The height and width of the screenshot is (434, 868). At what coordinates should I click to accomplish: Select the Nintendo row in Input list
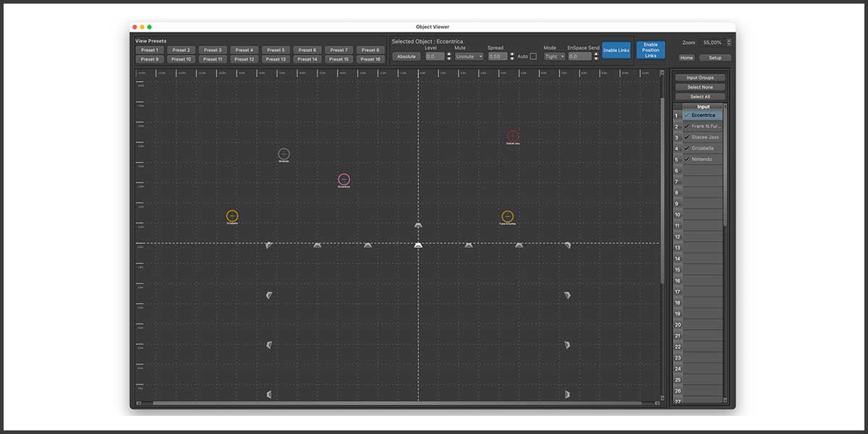pyautogui.click(x=702, y=159)
